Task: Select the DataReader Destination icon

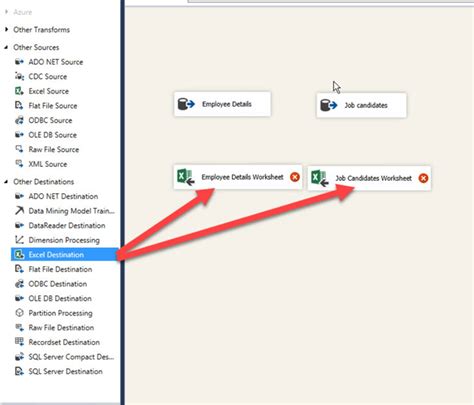Action: tap(19, 225)
